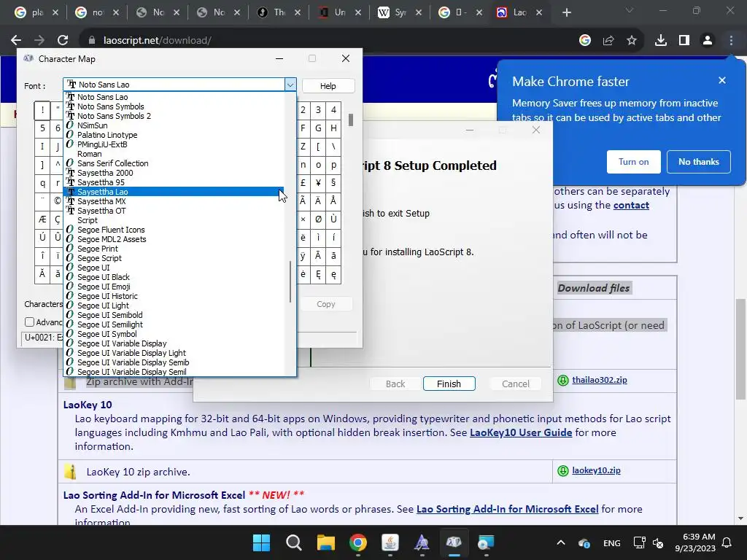Image resolution: width=747 pixels, height=560 pixels.
Task: Download thailao302.zip
Action: (600, 380)
